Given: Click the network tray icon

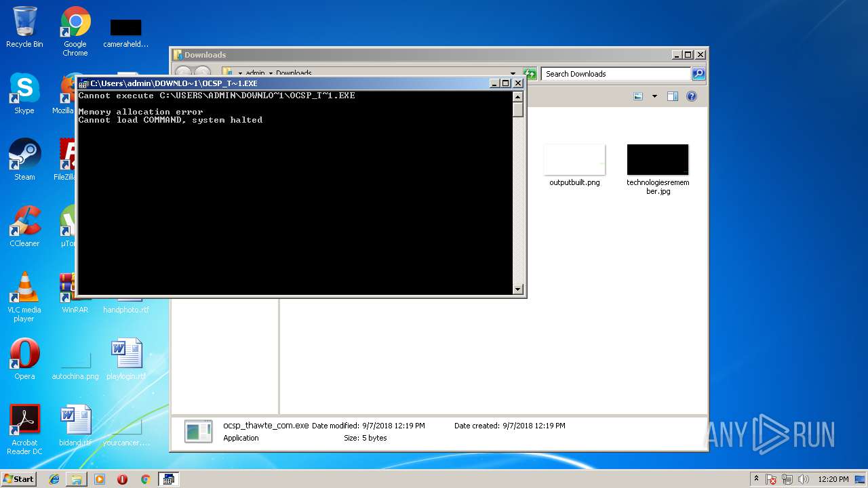Looking at the screenshot, I should click(788, 479).
